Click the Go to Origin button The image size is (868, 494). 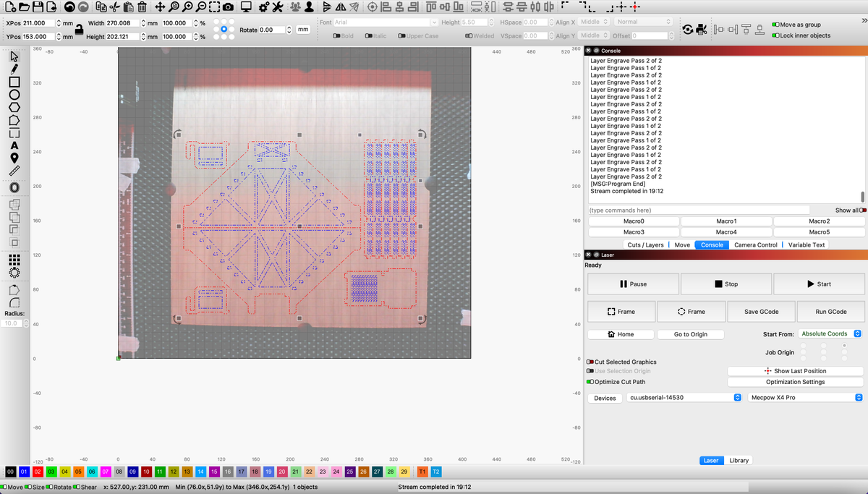click(x=690, y=334)
